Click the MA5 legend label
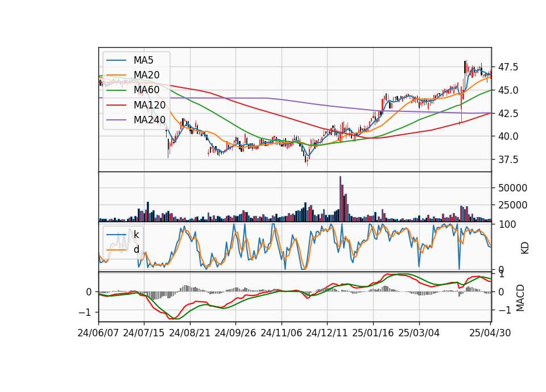The width and height of the screenshot is (546, 392). (143, 60)
